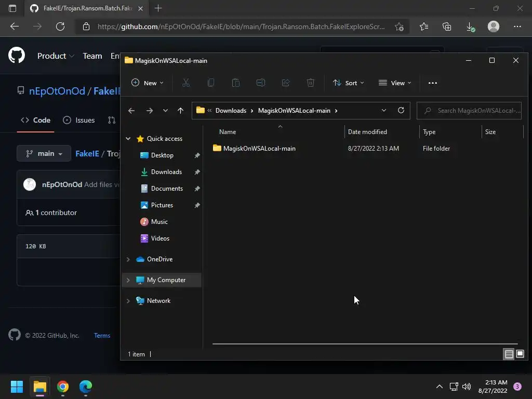
Task: Click the browser back arrow in Edge
Action: click(15, 26)
